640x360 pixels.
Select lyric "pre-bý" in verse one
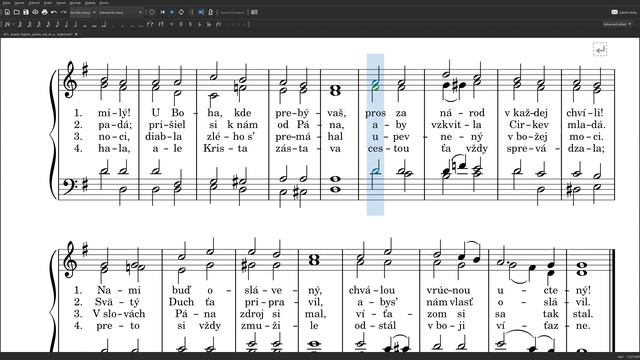pyautogui.click(x=293, y=113)
